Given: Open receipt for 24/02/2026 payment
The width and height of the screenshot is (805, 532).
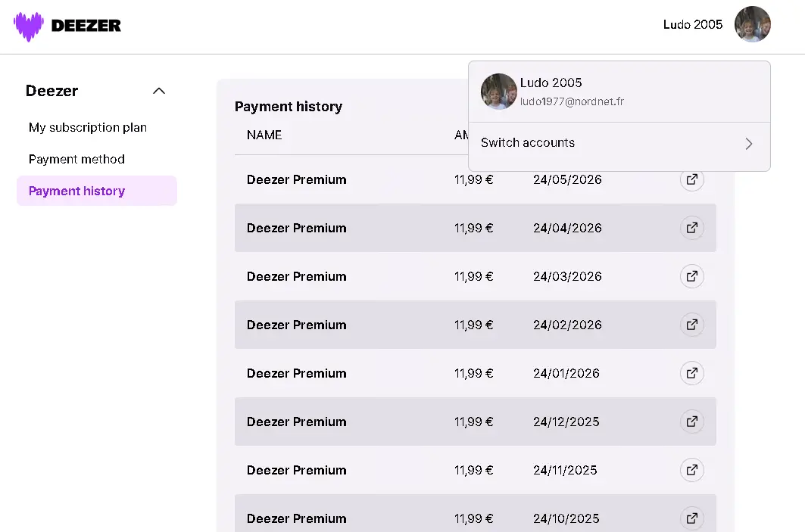Looking at the screenshot, I should [691, 325].
